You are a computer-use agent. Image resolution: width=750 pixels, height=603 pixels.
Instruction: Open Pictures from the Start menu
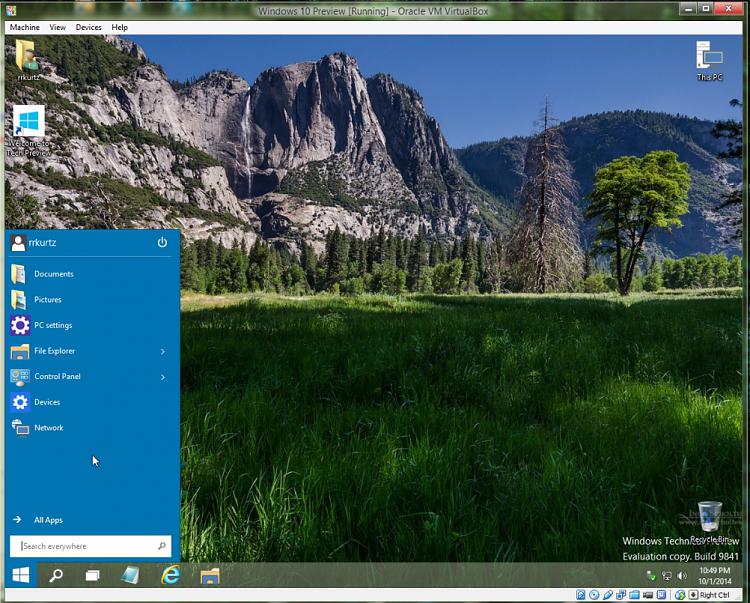coord(90,299)
